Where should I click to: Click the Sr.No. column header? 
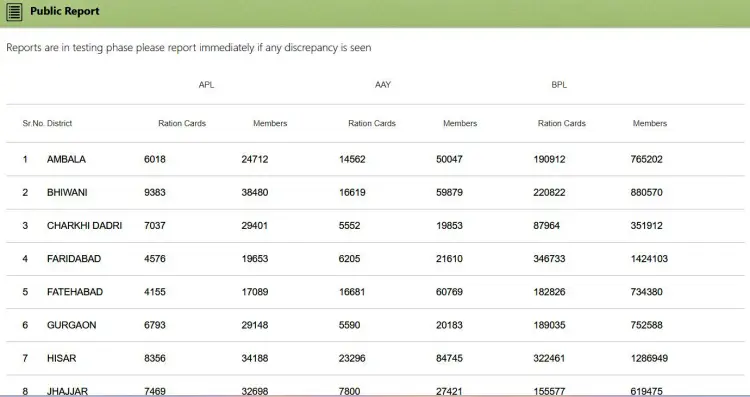pos(33,123)
